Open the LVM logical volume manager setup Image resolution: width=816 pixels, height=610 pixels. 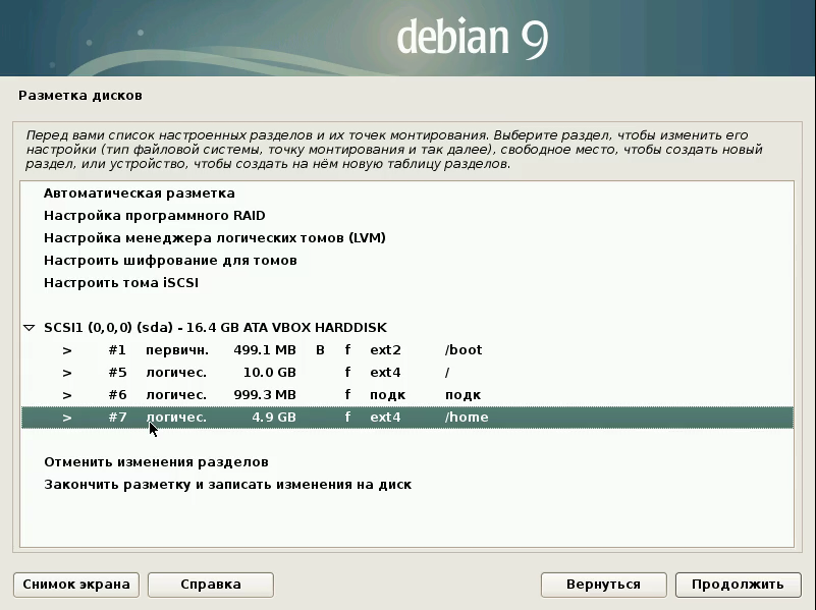click(214, 238)
